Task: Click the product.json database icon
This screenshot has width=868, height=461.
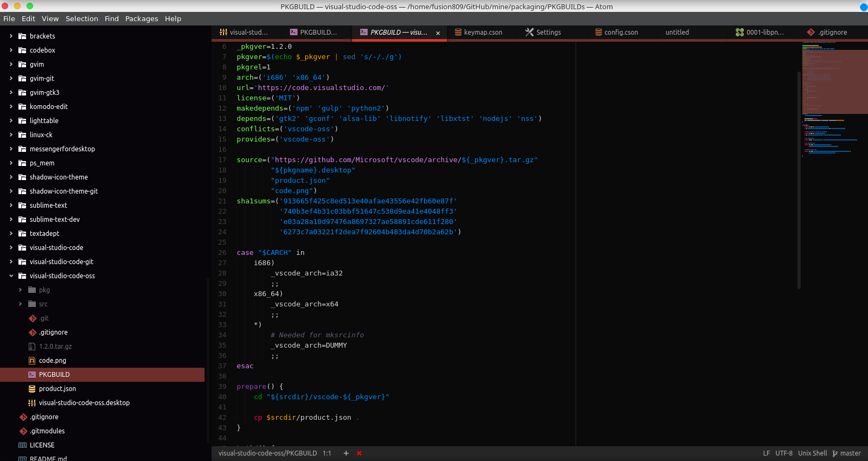Action: 32,389
